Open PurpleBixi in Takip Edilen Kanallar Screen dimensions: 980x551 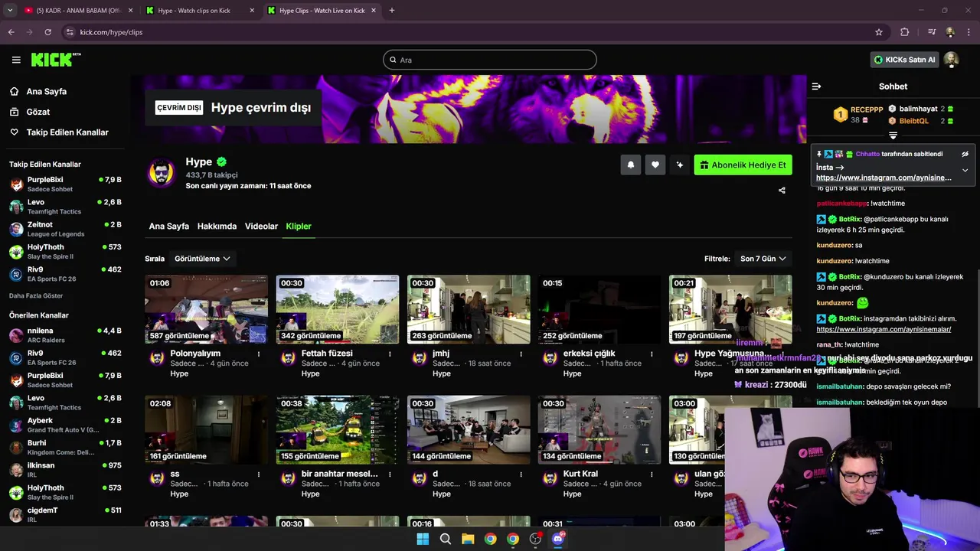tap(65, 184)
